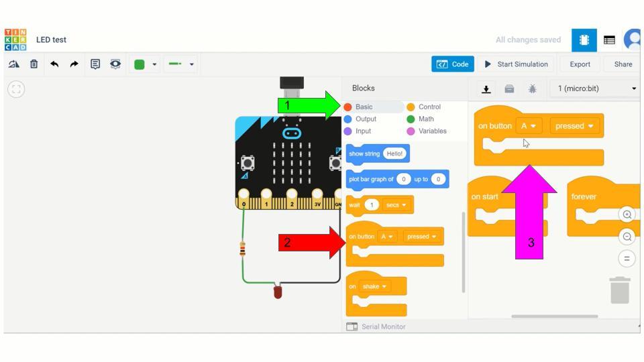This screenshot has width=644, height=362.
Task: Open workspace on button pressed dropdown
Action: (x=574, y=126)
